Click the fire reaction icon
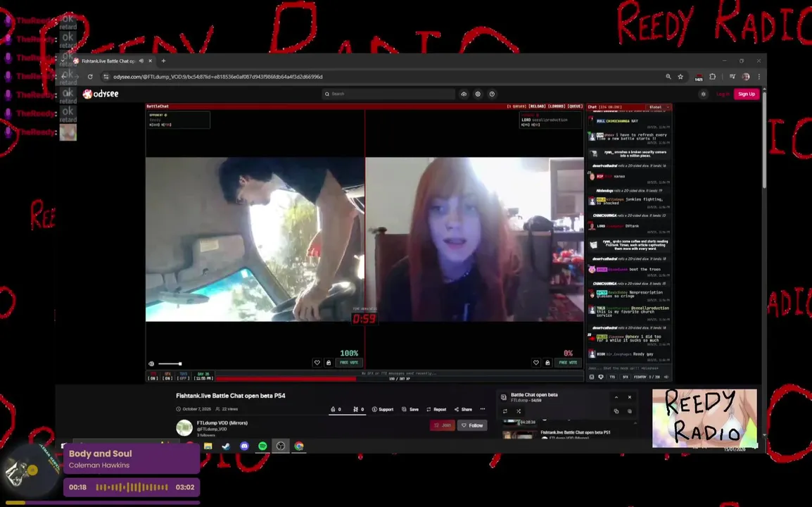 333,409
